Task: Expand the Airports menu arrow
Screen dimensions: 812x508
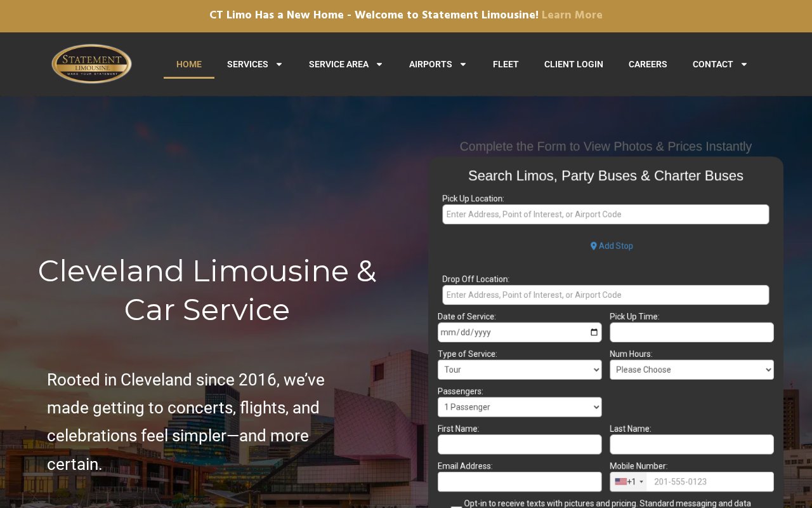Action: [x=463, y=64]
